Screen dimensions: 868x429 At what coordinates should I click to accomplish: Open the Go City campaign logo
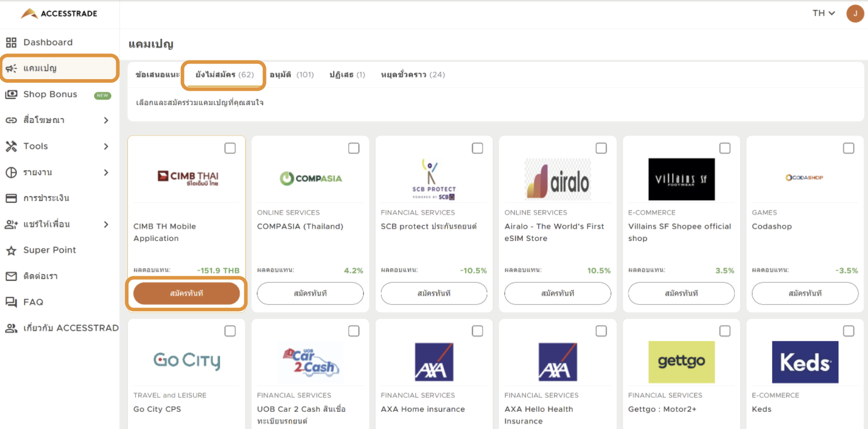187,360
